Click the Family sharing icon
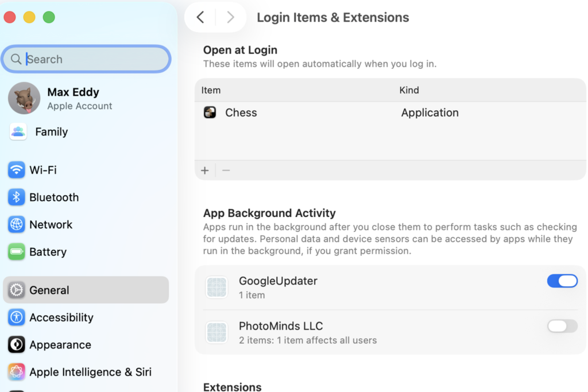The width and height of the screenshot is (588, 392). point(18,132)
